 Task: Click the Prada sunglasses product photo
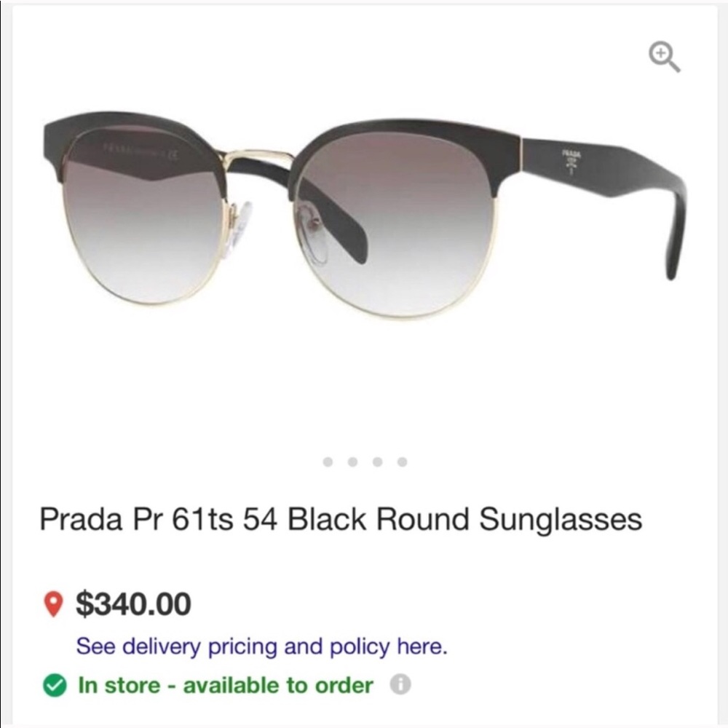pyautogui.click(x=364, y=211)
